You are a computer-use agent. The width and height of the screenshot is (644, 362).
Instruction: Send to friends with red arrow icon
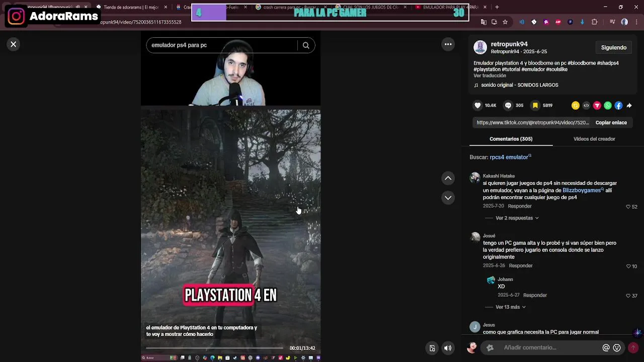(597, 106)
